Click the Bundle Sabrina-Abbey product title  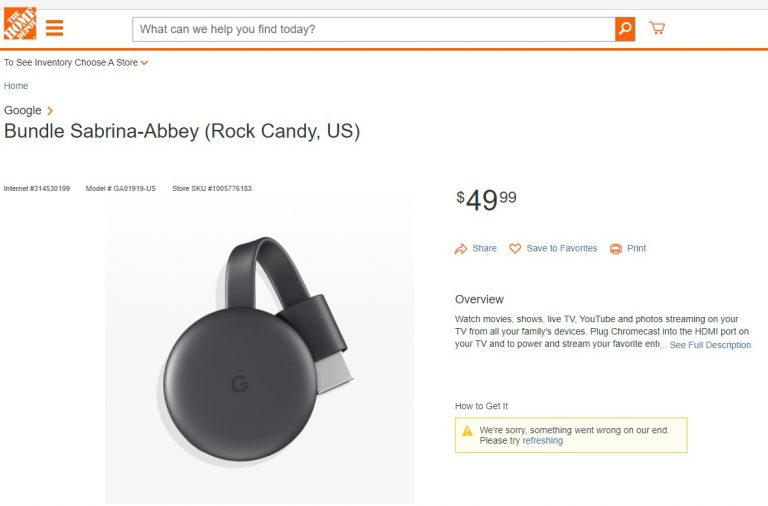(182, 132)
